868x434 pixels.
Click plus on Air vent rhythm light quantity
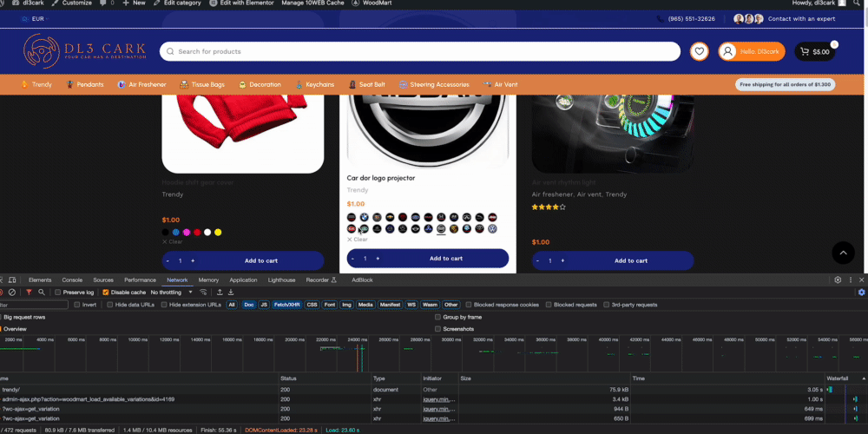(x=562, y=260)
